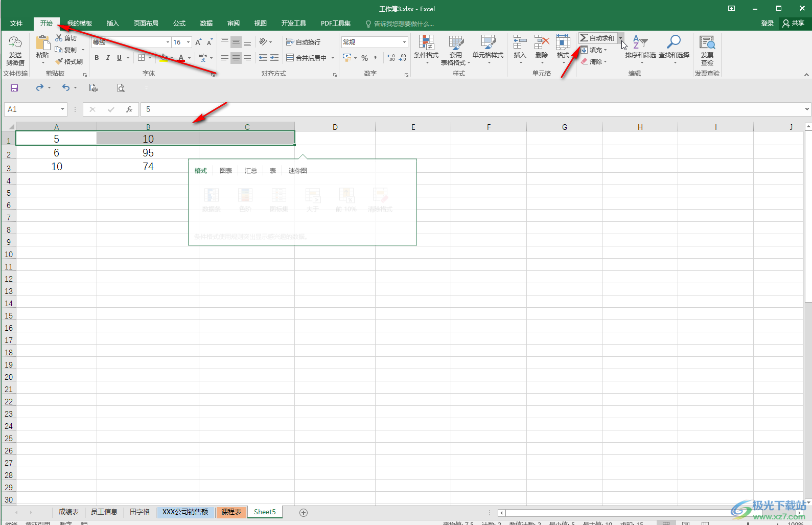
Task: Click the increase decimal places icon
Action: [x=391, y=58]
